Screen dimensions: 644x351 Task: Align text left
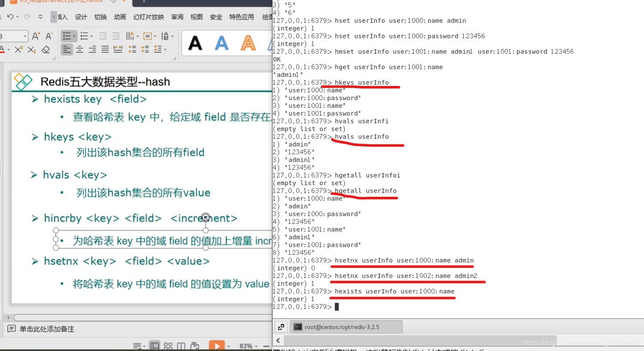(x=67, y=49)
